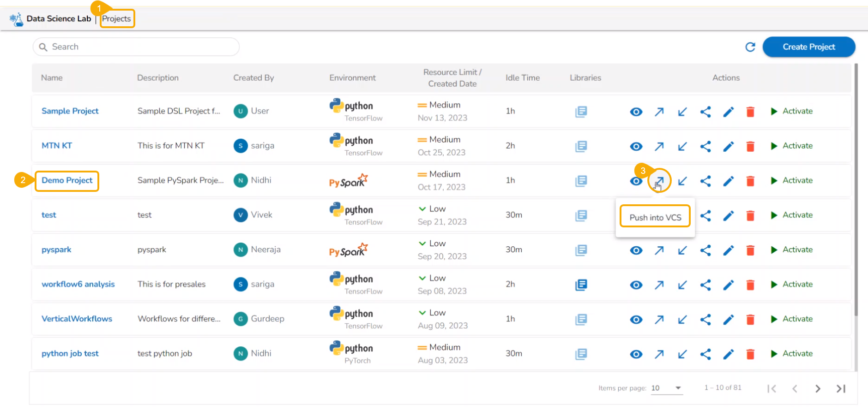Share the Demo Project via share icon

click(705, 181)
